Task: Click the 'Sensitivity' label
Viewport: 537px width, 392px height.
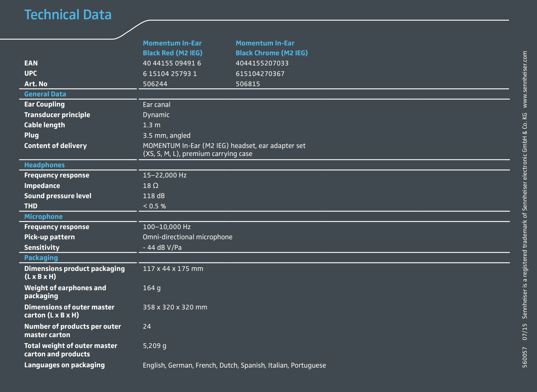Action: click(x=42, y=248)
